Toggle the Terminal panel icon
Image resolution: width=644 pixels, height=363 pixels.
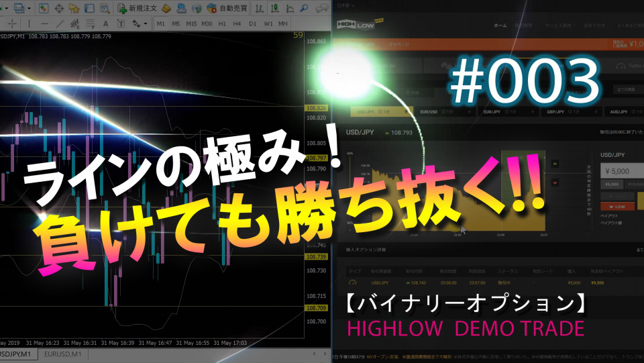[89, 8]
